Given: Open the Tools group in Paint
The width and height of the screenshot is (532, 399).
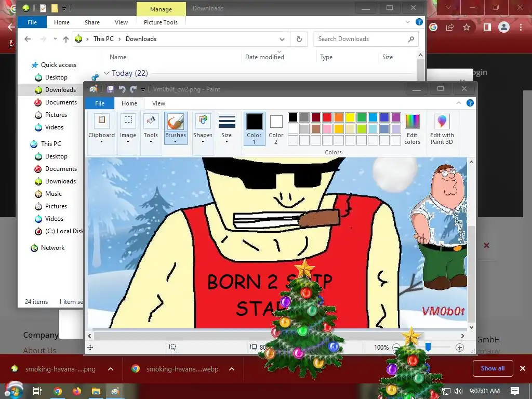Looking at the screenshot, I should [151, 129].
